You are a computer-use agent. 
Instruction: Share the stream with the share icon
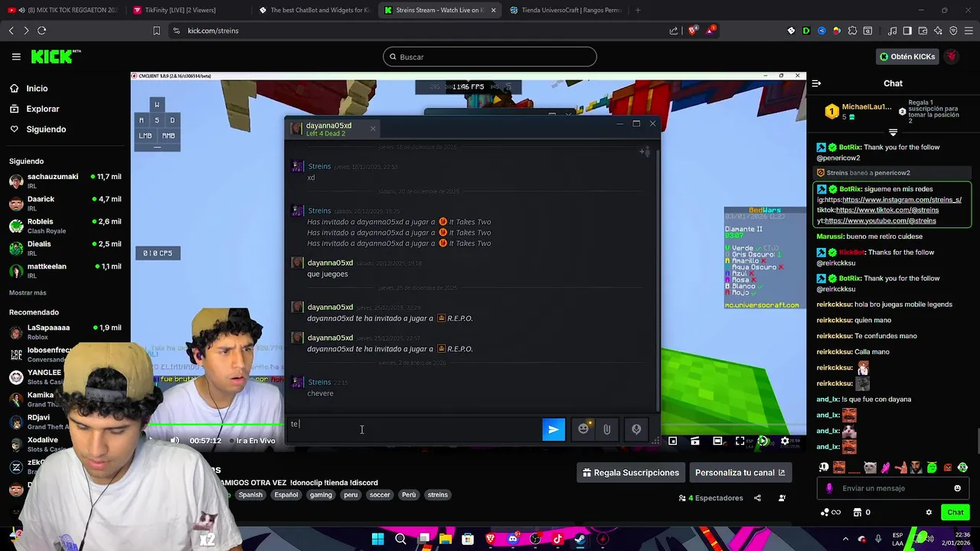(x=757, y=498)
